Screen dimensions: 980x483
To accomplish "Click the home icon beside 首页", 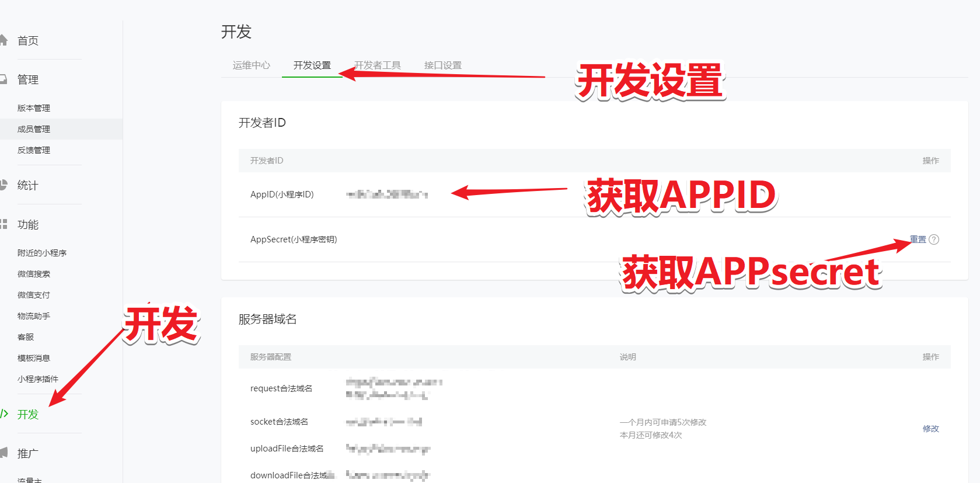I will click(4, 40).
